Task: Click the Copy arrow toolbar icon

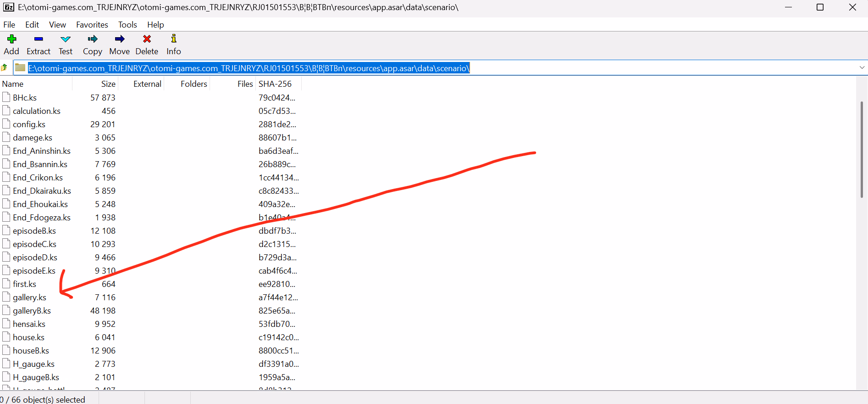Action: (93, 39)
